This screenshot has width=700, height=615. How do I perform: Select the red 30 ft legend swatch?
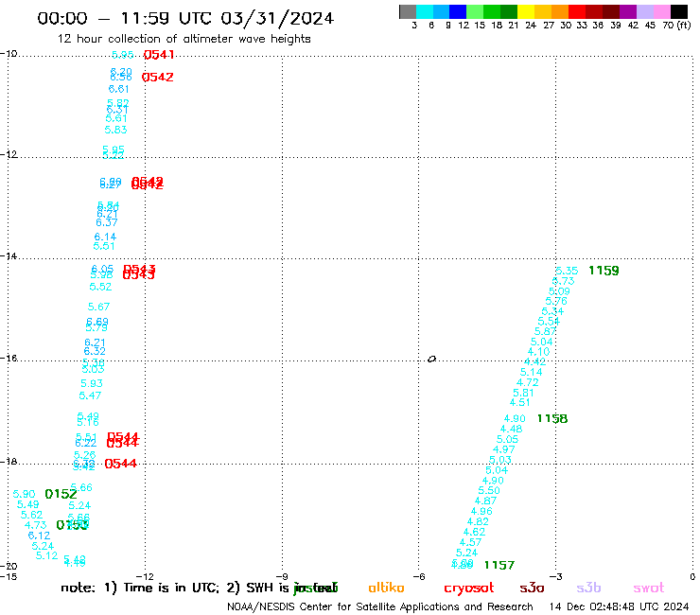pos(577,11)
